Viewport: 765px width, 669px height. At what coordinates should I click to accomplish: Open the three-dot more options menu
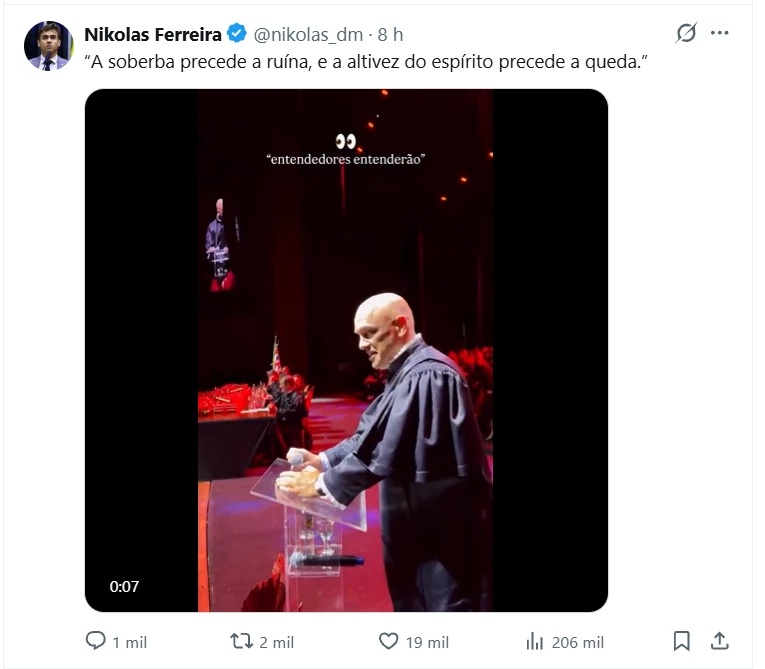pos(720,33)
